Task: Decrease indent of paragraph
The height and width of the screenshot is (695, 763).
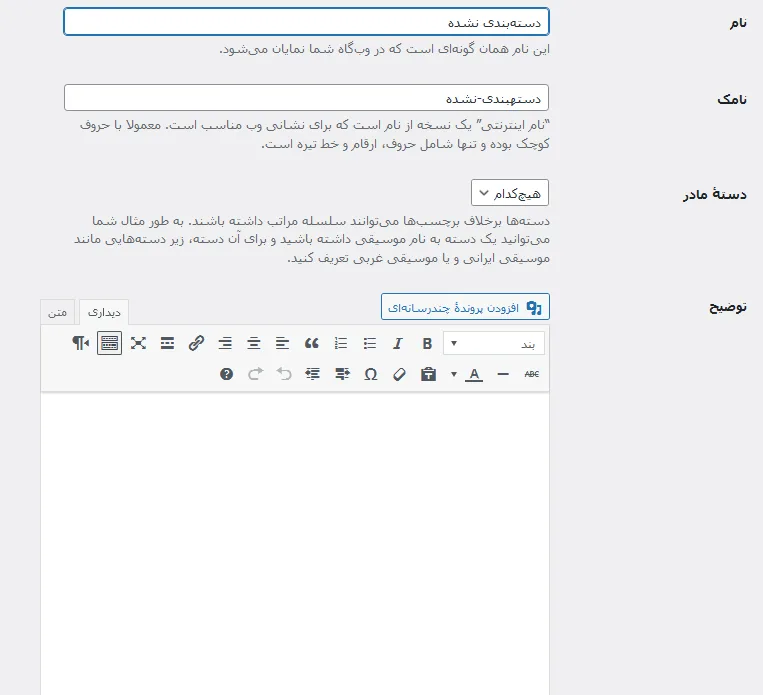Action: [x=342, y=374]
